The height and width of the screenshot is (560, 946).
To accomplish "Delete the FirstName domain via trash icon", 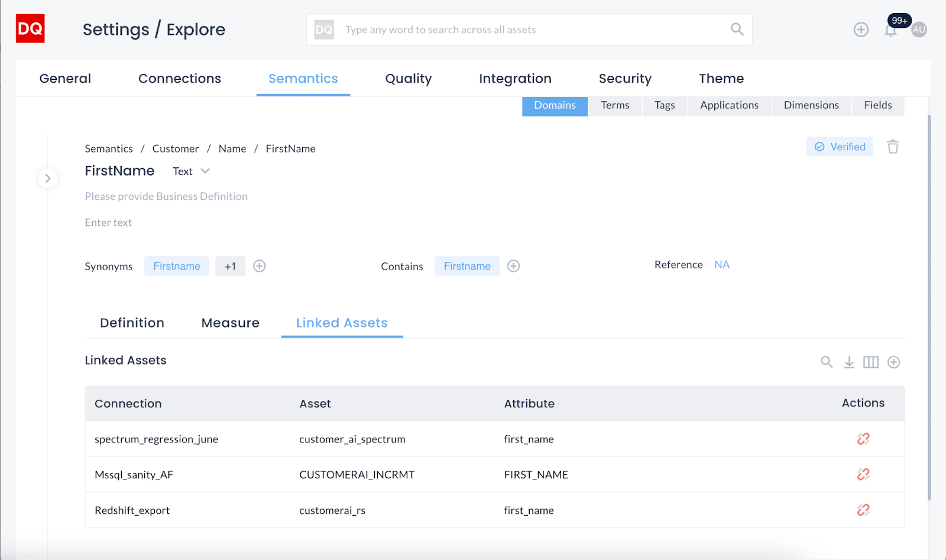I will [x=892, y=146].
